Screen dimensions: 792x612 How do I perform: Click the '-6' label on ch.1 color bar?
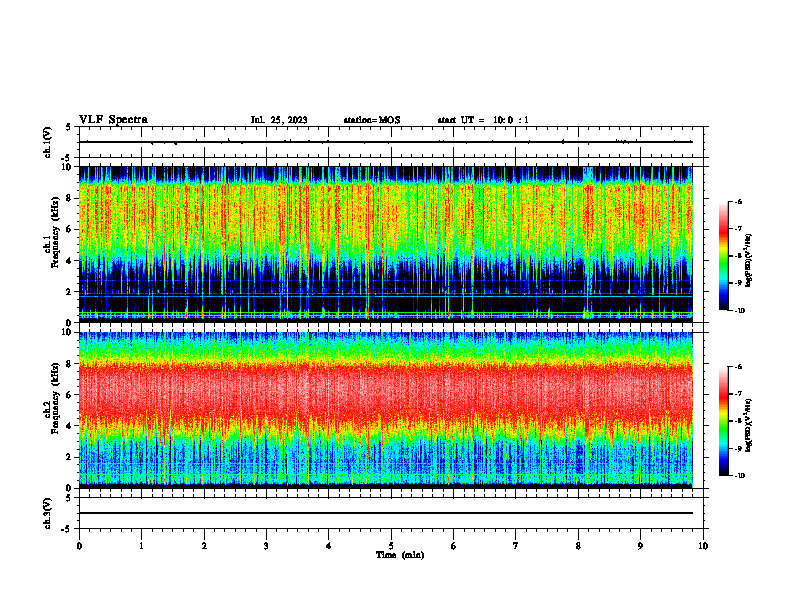(738, 201)
